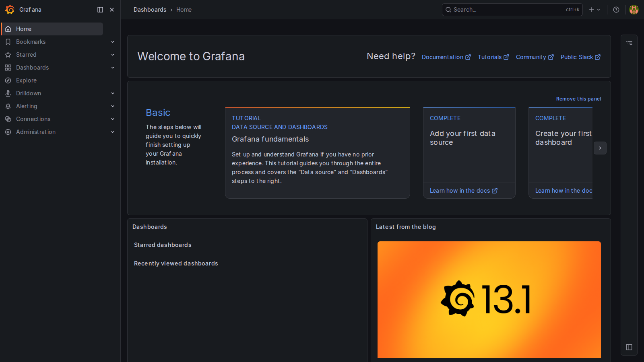This screenshot has width=644, height=362.
Task: Click the Drilldown icon in sidebar
Action: pyautogui.click(x=8, y=93)
